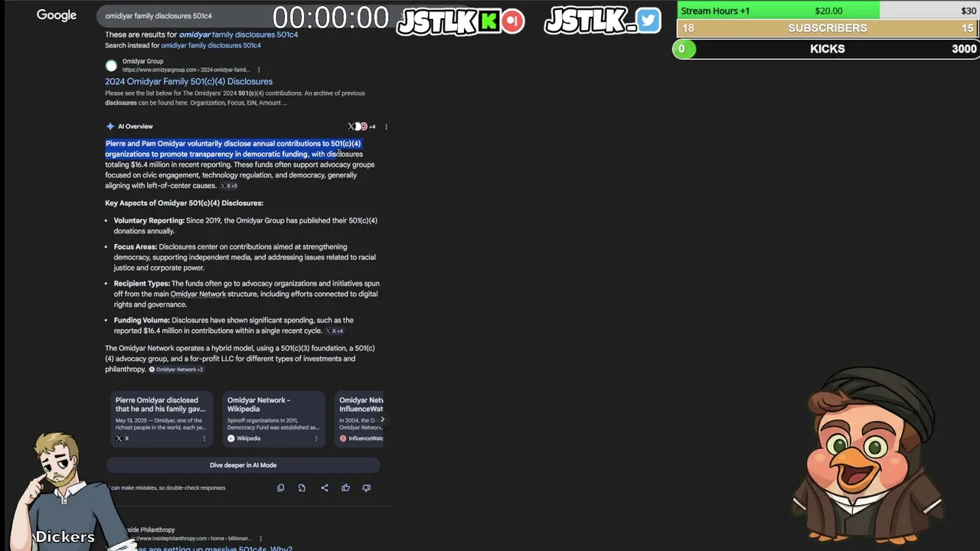Click the '3000' kicks goal value
Screen dimensions: 980x551
[964, 49]
